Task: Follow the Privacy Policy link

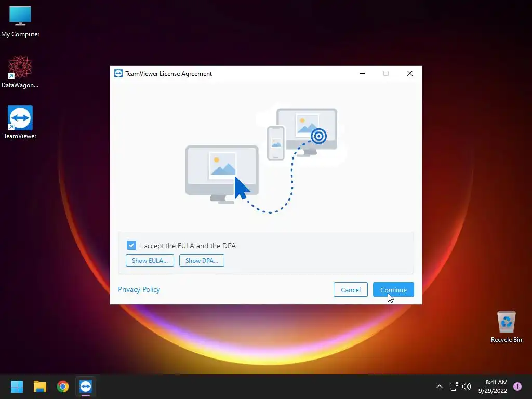Action: click(139, 289)
